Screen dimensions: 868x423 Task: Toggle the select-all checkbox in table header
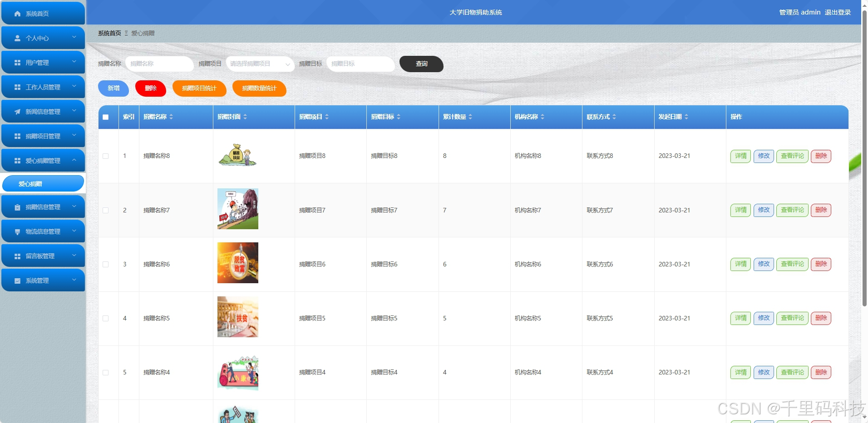pyautogui.click(x=106, y=117)
